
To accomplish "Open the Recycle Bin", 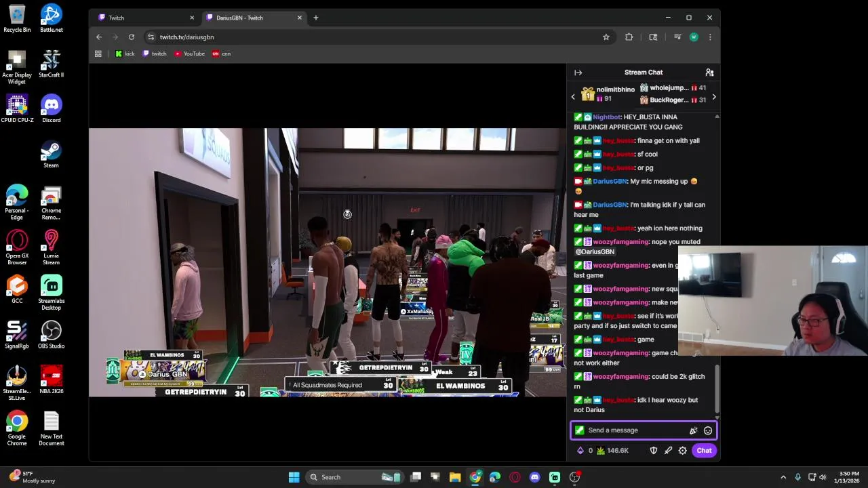I will click(17, 18).
